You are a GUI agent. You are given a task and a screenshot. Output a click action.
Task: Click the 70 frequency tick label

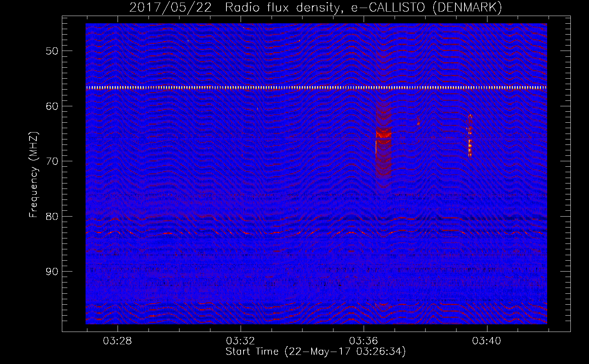52,161
